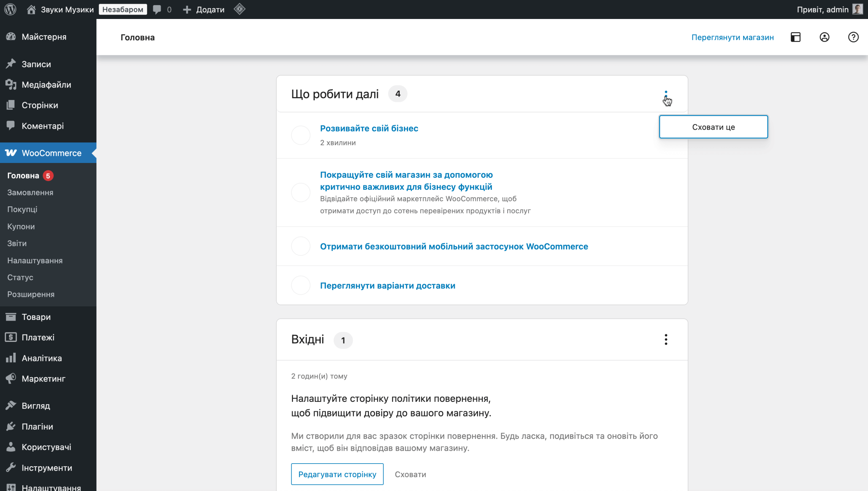Go to Замовлення orders submenu
The image size is (868, 491).
pyautogui.click(x=30, y=192)
